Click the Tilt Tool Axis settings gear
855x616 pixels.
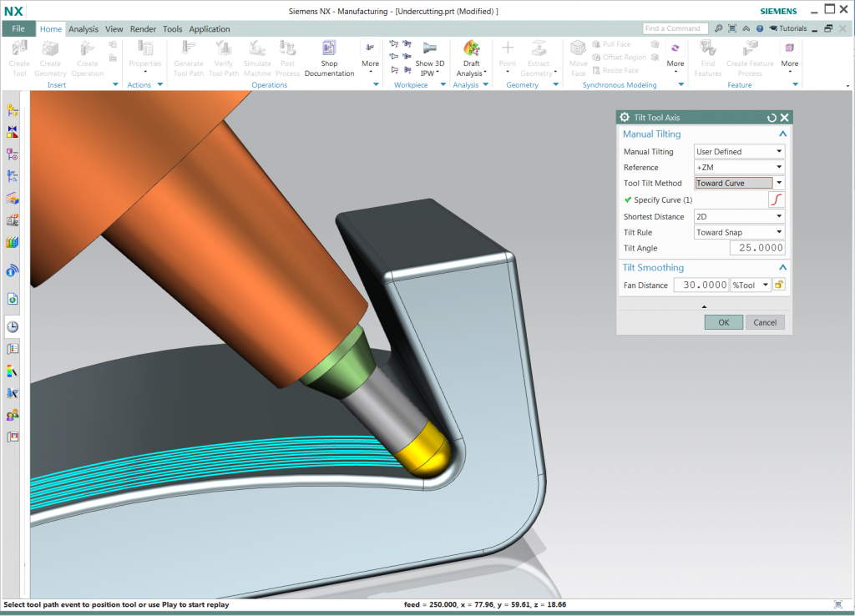625,118
